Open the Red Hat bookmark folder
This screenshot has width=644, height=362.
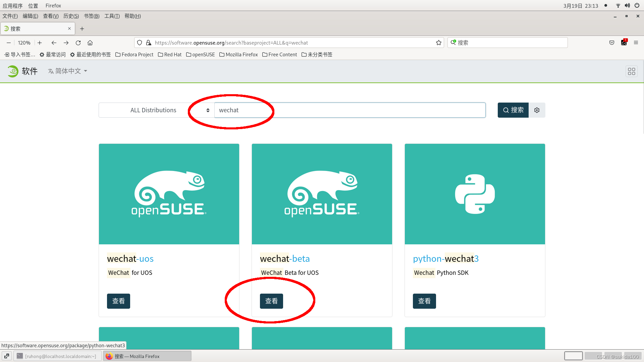click(170, 55)
